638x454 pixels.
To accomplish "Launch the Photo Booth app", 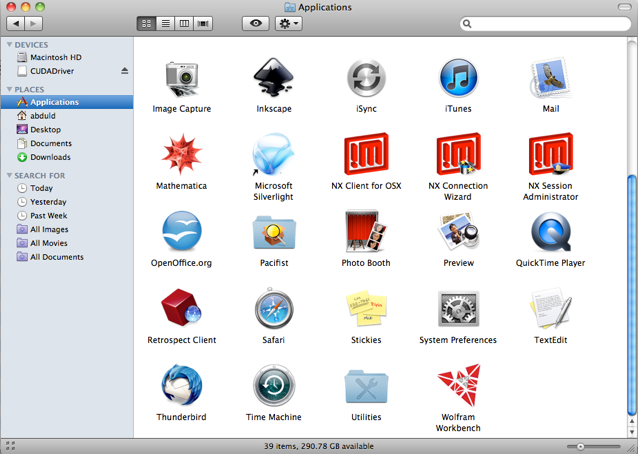I will (x=365, y=232).
